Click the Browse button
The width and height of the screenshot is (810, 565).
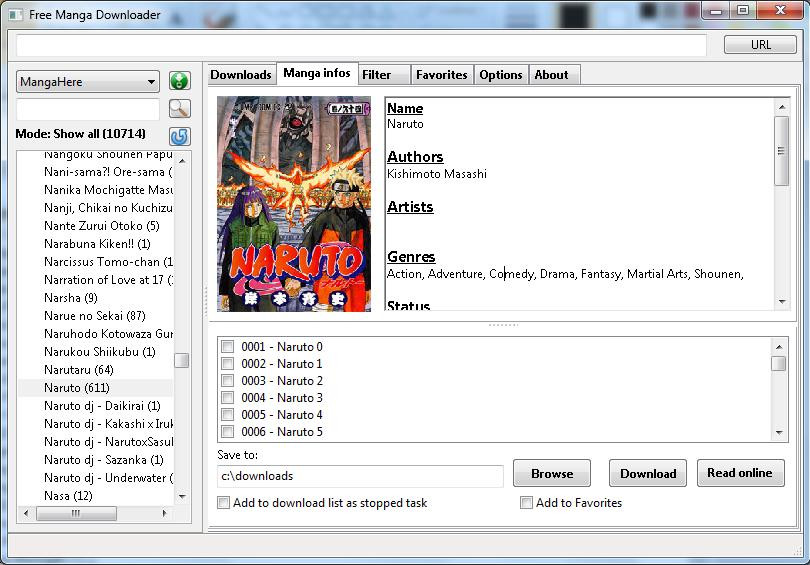[552, 473]
